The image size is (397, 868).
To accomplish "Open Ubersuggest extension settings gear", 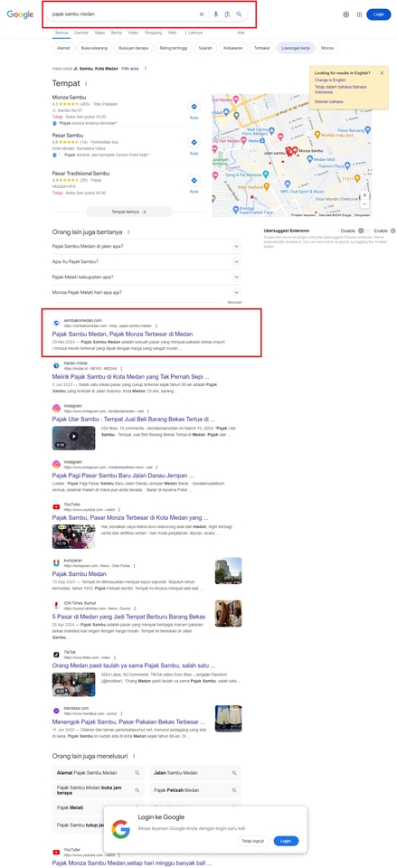I will point(393,231).
